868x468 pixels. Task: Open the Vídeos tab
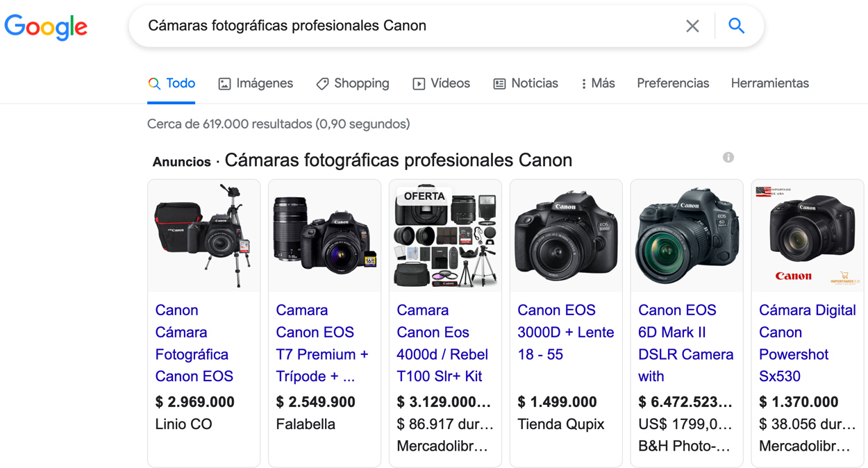pos(442,83)
